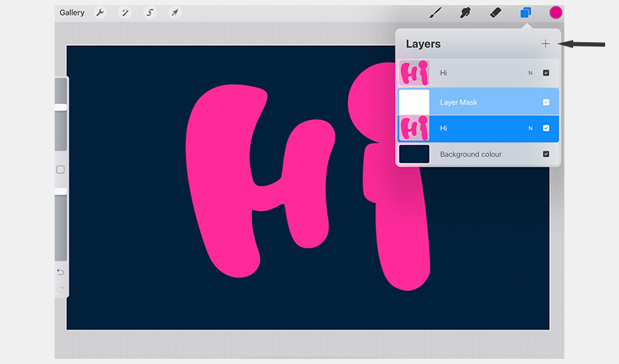
Task: Open the pink active colour picker
Action: (556, 12)
